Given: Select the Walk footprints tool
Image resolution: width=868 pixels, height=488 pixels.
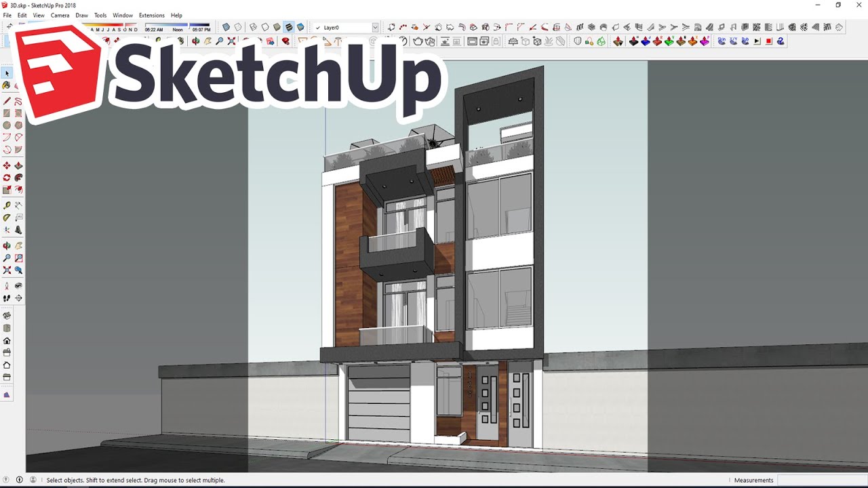Looking at the screenshot, I should coord(7,298).
